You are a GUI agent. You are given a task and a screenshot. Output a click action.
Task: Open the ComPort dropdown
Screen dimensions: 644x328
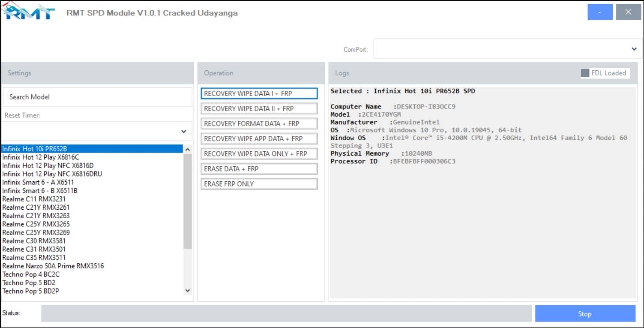[x=634, y=48]
